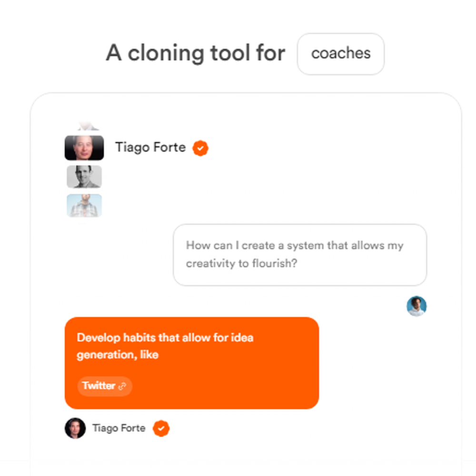
Task: Select the grayscale smiling man thumbnail
Action: 84,177
